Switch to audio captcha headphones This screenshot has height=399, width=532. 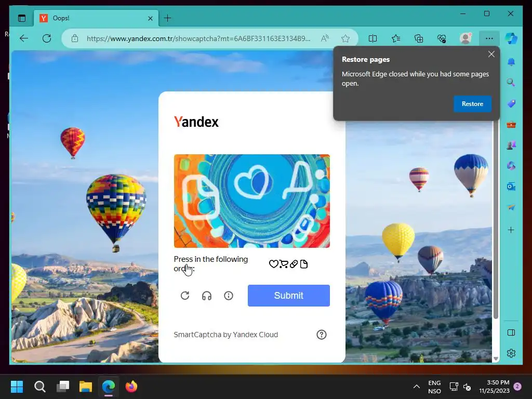(x=207, y=296)
